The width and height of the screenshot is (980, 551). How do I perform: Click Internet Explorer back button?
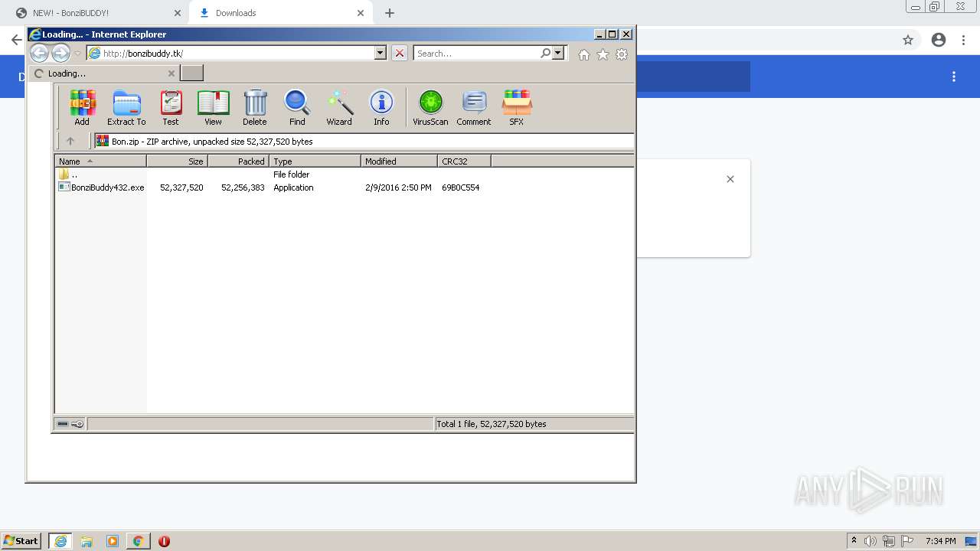pyautogui.click(x=39, y=53)
